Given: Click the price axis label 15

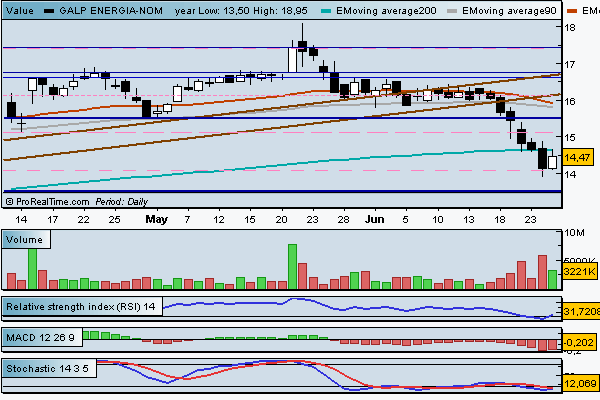Looking at the screenshot, I should pyautogui.click(x=571, y=137).
